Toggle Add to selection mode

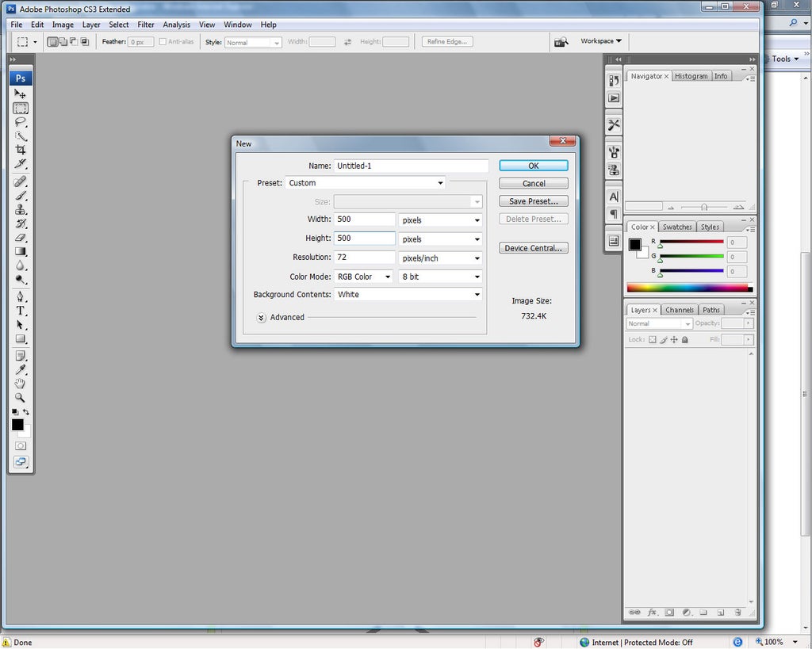63,41
